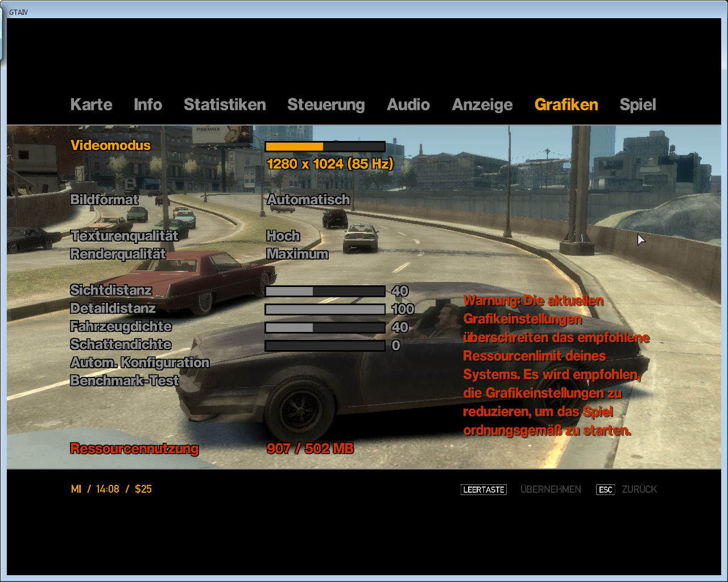Run Autom. Konfiguration

[140, 363]
